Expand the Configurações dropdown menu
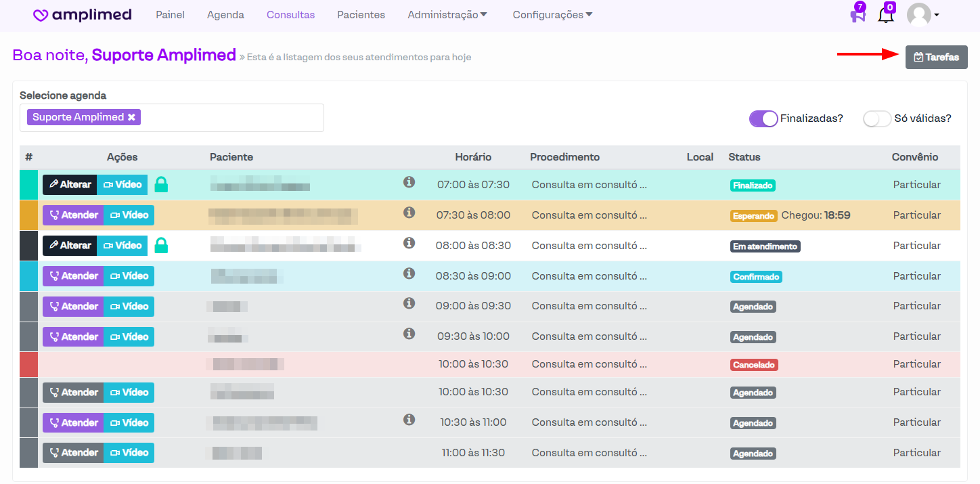This screenshot has width=980, height=484. [x=552, y=15]
